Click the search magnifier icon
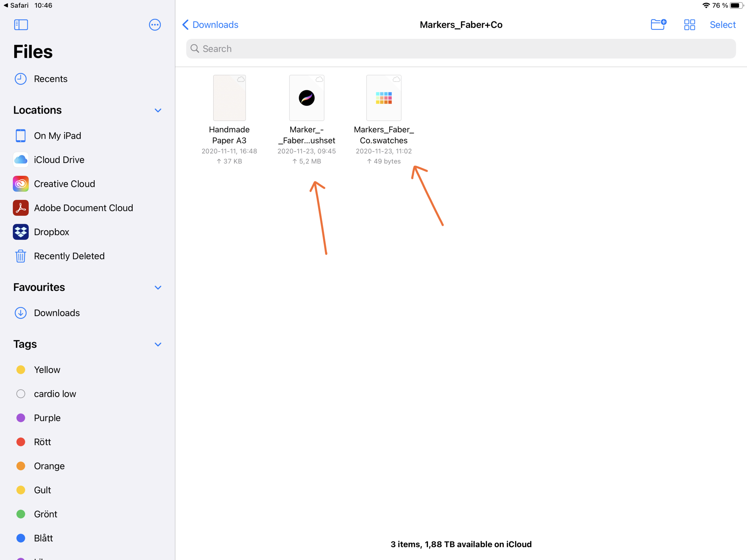Image resolution: width=747 pixels, height=560 pixels. tap(195, 49)
